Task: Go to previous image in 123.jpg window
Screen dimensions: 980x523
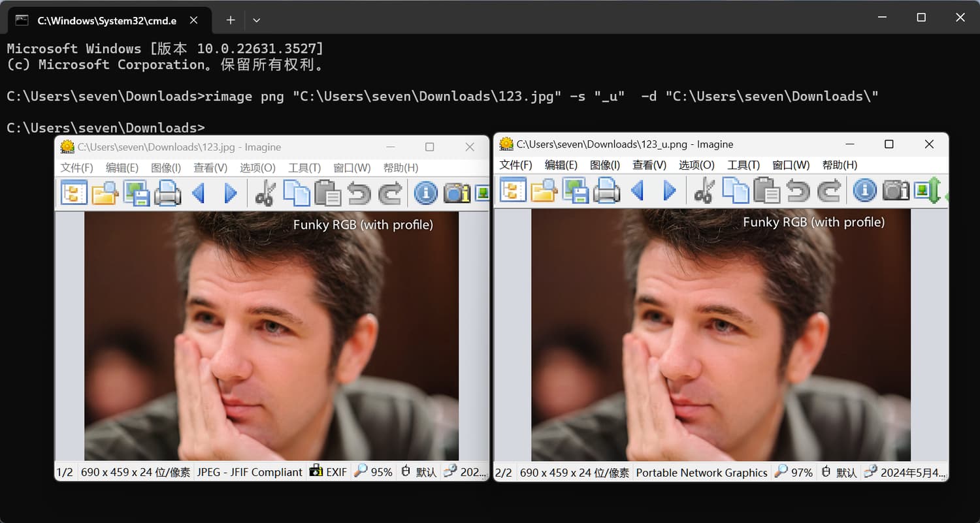Action: coord(199,193)
